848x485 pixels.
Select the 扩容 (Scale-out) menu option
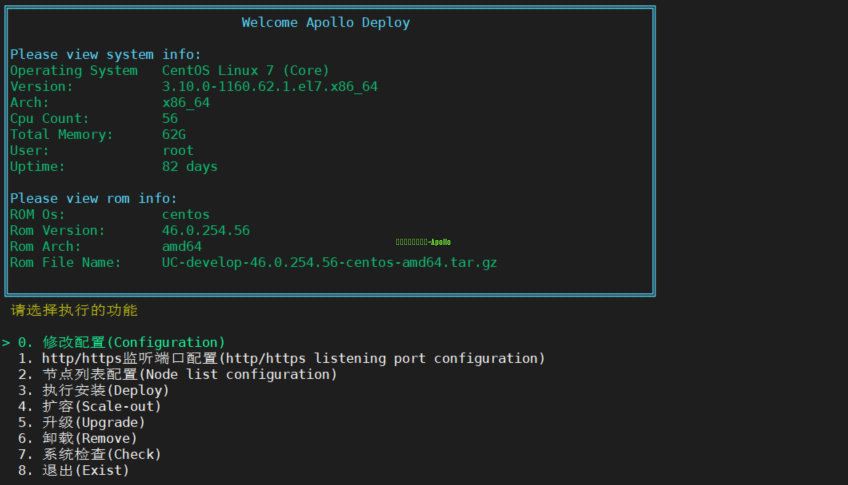[90, 406]
